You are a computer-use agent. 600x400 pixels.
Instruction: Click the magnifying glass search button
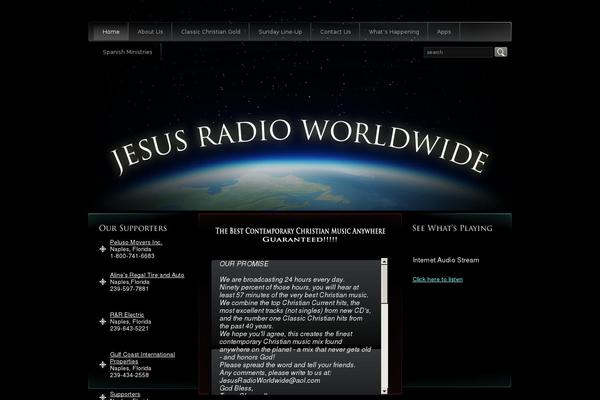[x=501, y=52]
